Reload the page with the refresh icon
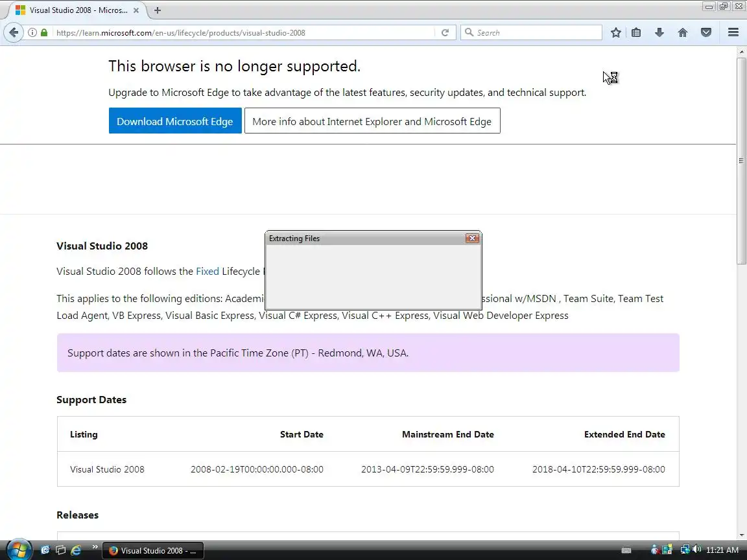 tap(445, 32)
